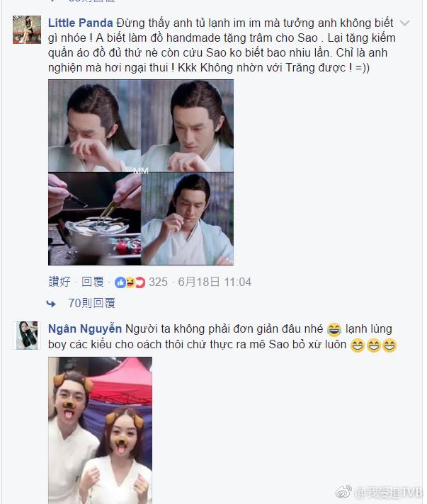Open Ngân Nguyễn's profile avatar
Screen dimensions: 427x504
27,336
